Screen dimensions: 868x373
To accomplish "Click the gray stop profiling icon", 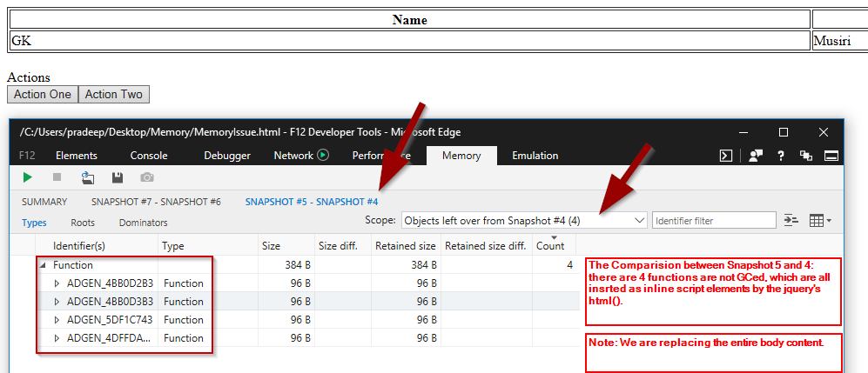I will (x=57, y=177).
